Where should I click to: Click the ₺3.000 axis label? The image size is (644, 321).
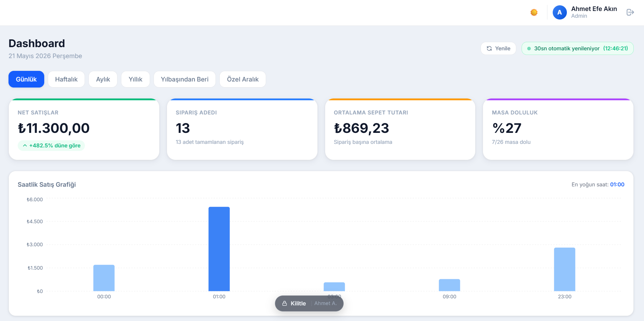[35, 244]
